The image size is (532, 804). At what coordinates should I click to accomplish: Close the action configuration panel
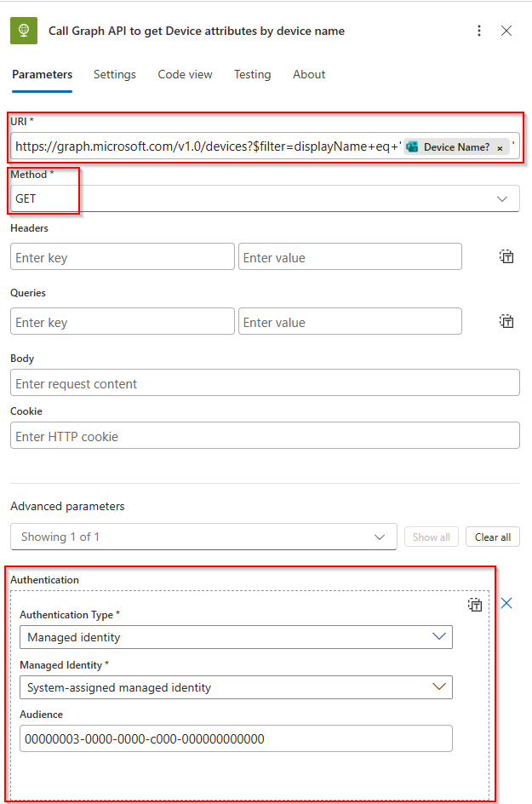[506, 31]
